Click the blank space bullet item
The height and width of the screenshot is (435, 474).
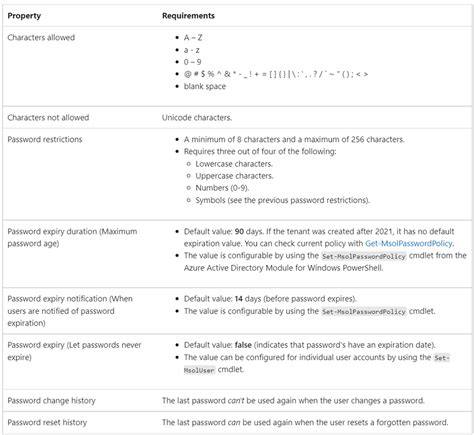[x=205, y=86]
